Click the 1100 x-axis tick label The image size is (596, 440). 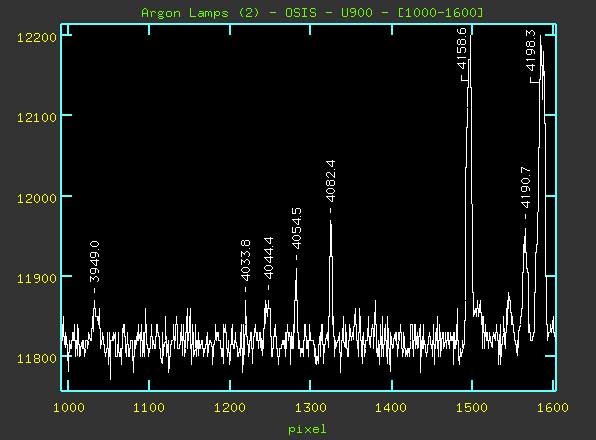(x=149, y=408)
